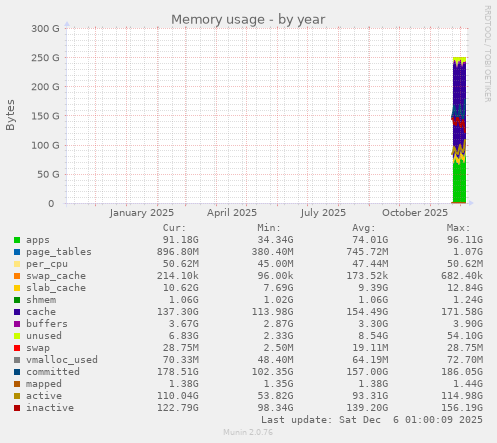Click the 'unused' legend label
The height and width of the screenshot is (443, 497).
(44, 336)
